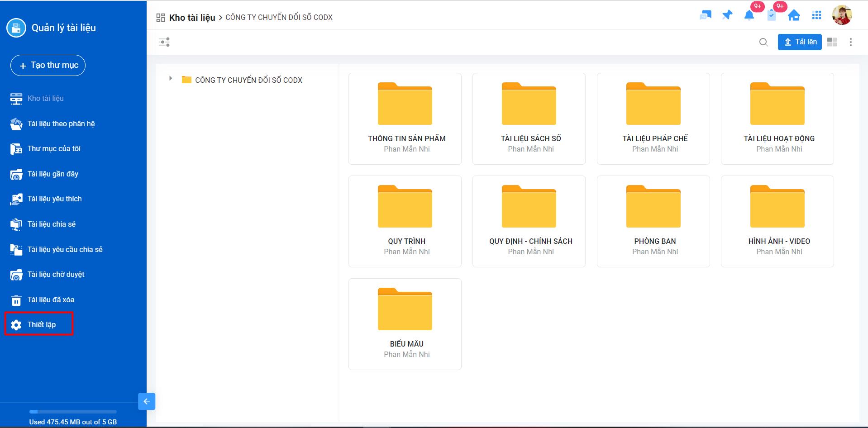Click CÔNG TY CHUYỂN ĐỔI SỐ CODX breadcrumb
Image resolution: width=868 pixels, height=428 pixels.
click(x=279, y=17)
